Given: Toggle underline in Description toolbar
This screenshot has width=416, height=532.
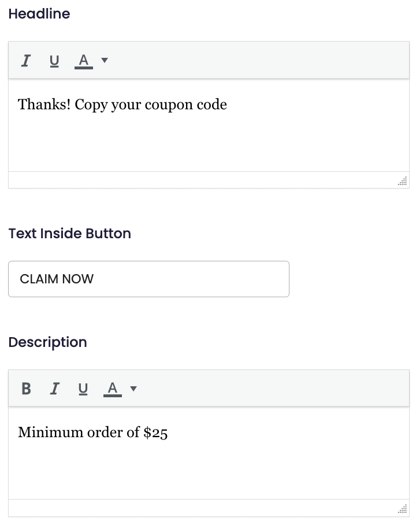Looking at the screenshot, I should (x=83, y=389).
